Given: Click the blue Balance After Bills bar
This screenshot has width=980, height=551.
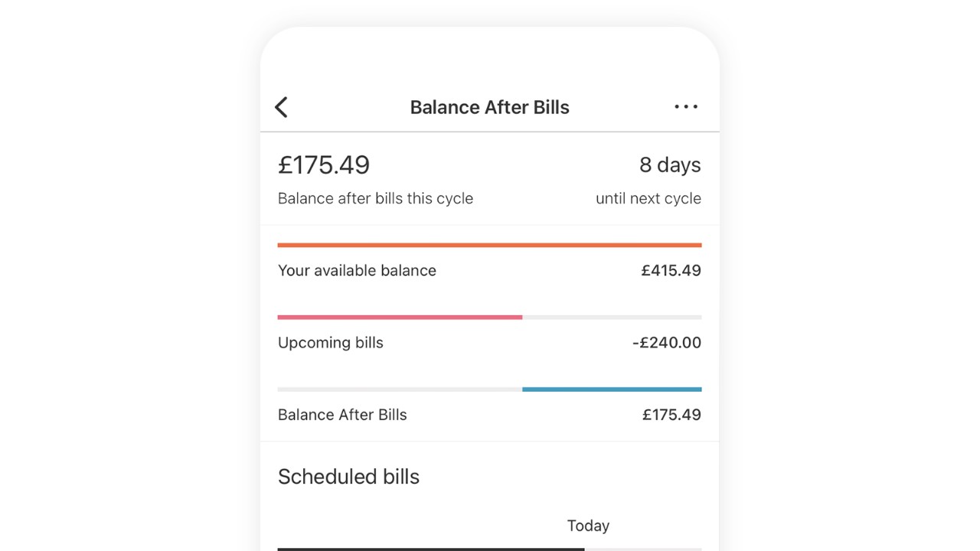Looking at the screenshot, I should point(612,390).
